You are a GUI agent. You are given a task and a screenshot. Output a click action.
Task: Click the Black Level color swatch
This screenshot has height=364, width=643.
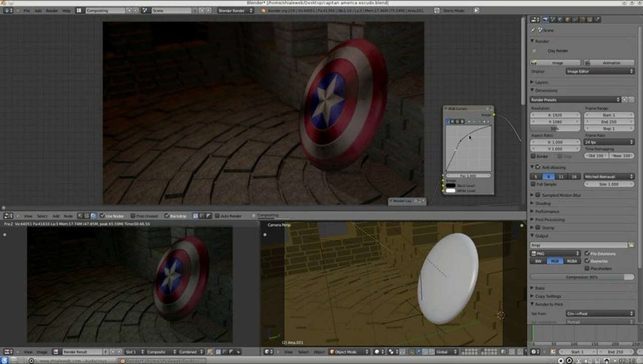coord(450,186)
